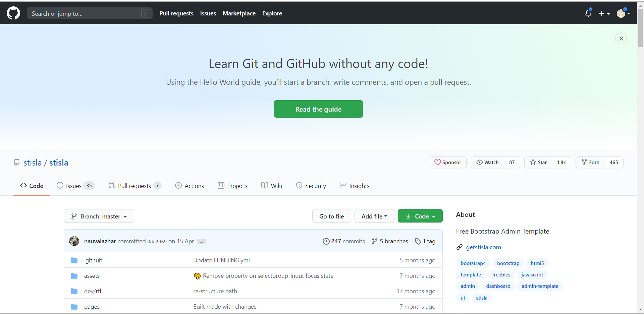View the 1.8k stargazers count
Image resolution: width=644 pixels, height=315 pixels.
[561, 162]
